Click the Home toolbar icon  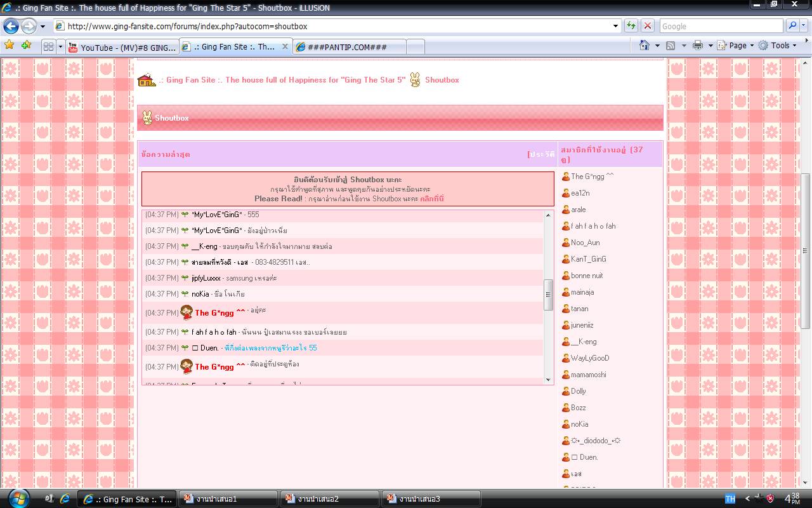(x=645, y=45)
